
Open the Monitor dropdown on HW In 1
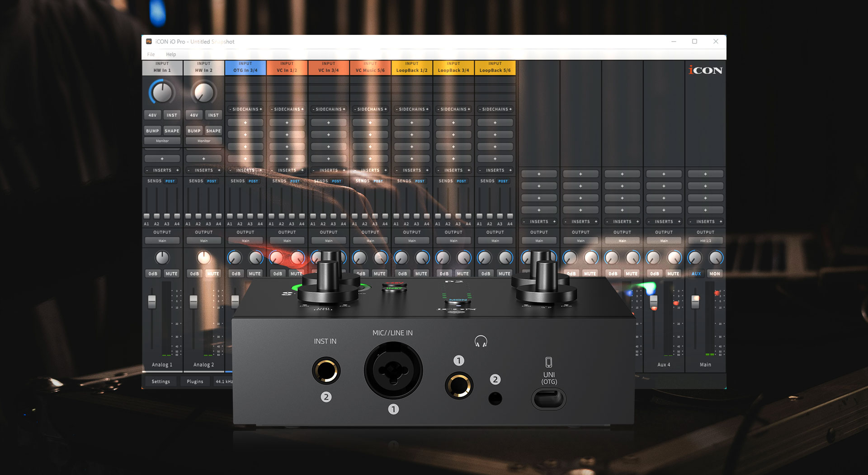(x=162, y=141)
